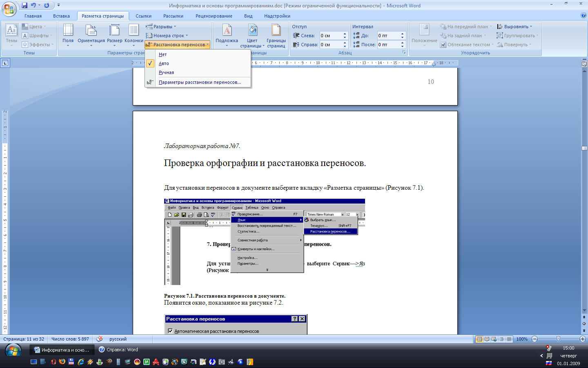Viewport: 588px width, 368px height.
Task: Open the Надстройки tab
Action: (277, 16)
